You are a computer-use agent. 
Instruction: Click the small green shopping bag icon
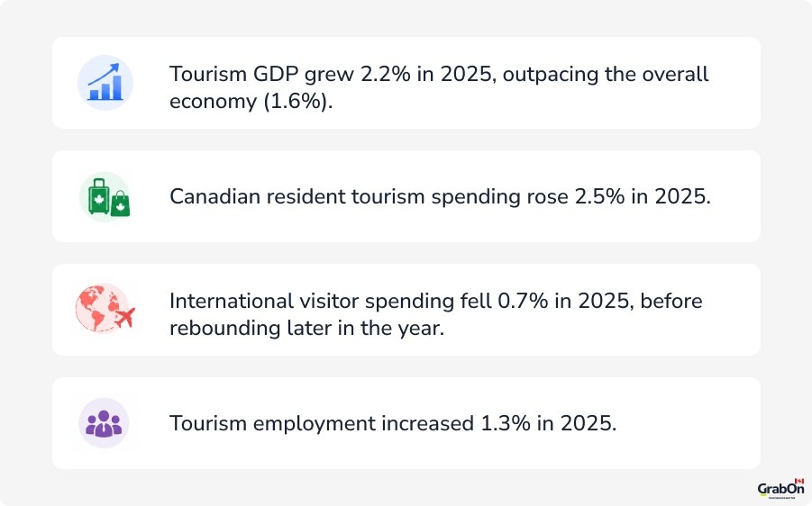tap(120, 203)
